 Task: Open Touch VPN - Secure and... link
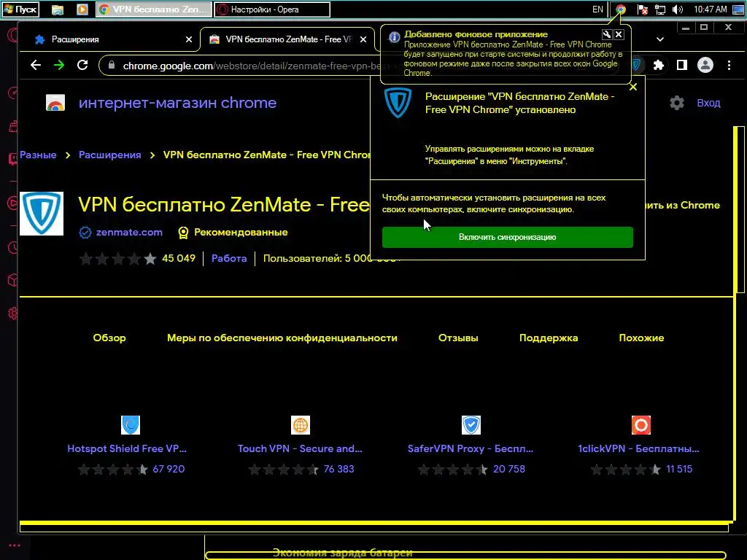point(300,448)
